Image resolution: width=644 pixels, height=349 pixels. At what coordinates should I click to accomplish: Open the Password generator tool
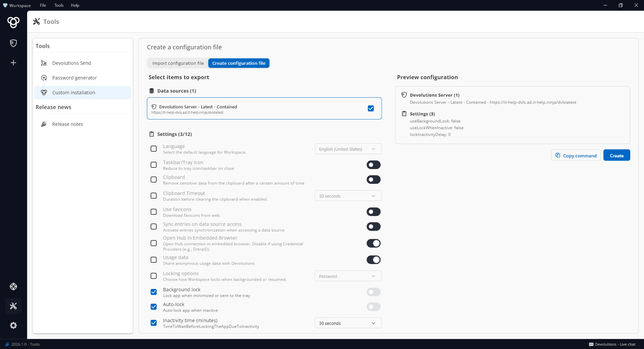point(74,78)
